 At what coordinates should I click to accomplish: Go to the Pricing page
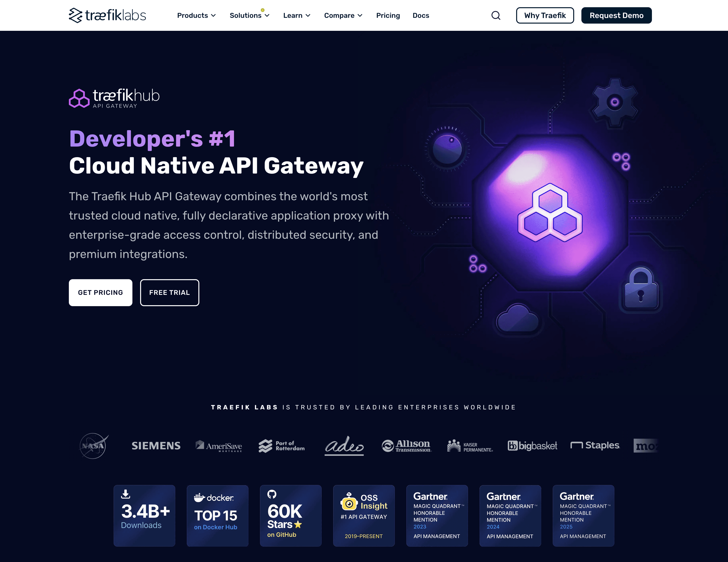tap(388, 16)
